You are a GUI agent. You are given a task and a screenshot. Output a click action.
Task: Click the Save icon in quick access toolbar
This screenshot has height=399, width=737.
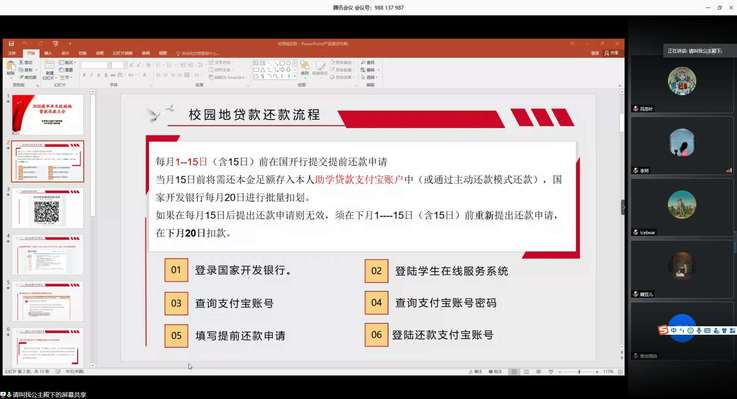pos(11,44)
